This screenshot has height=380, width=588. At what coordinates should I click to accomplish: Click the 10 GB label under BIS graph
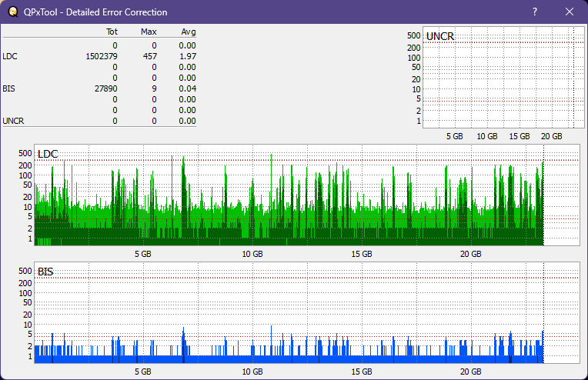[252, 372]
